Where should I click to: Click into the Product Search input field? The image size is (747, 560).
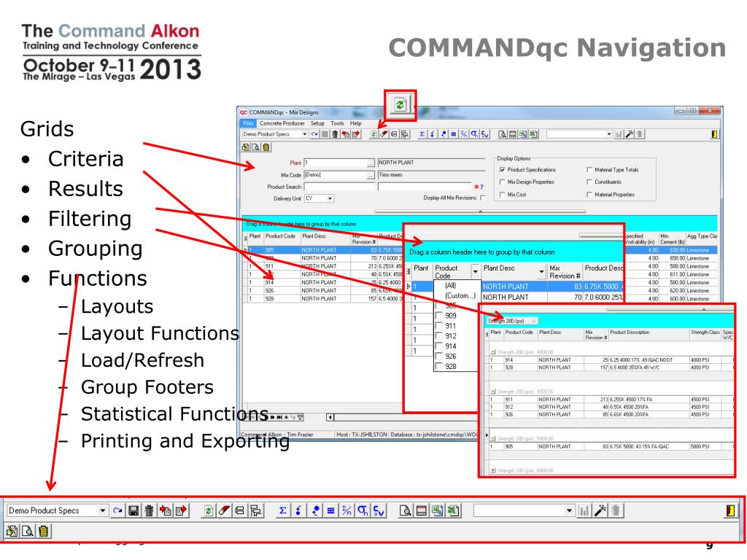(339, 187)
